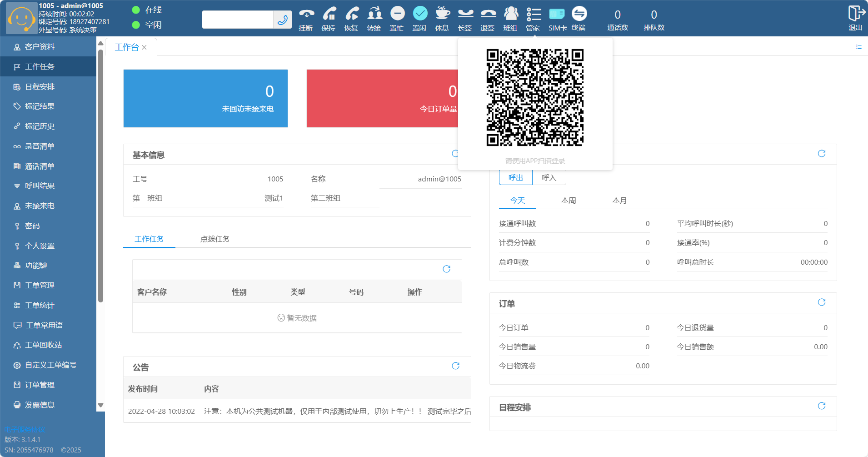
Task: Click the rest break (休息) coffee icon
Action: tap(442, 15)
